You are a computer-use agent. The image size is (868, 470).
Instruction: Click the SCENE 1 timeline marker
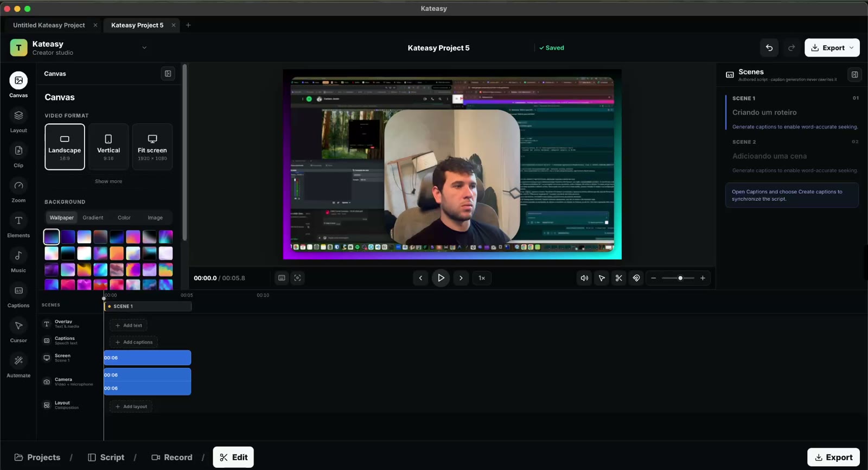(x=148, y=306)
